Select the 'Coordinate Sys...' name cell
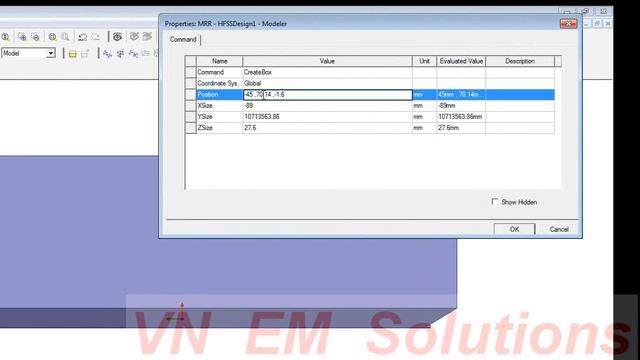This screenshot has width=640, height=360. click(220, 83)
